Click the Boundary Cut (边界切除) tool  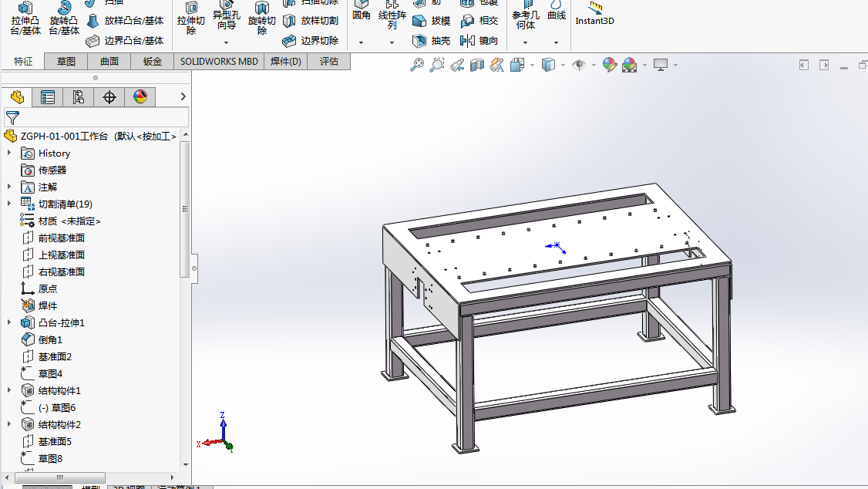pyautogui.click(x=311, y=40)
